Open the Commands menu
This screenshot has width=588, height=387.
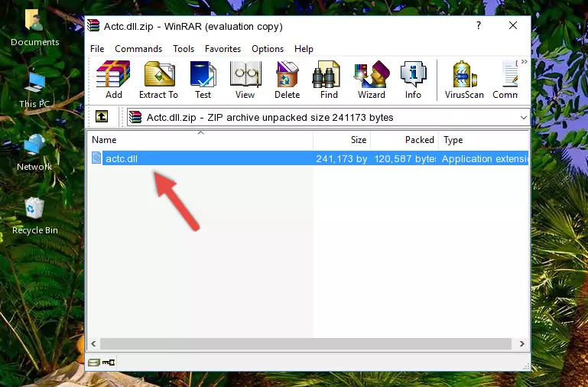pyautogui.click(x=138, y=49)
